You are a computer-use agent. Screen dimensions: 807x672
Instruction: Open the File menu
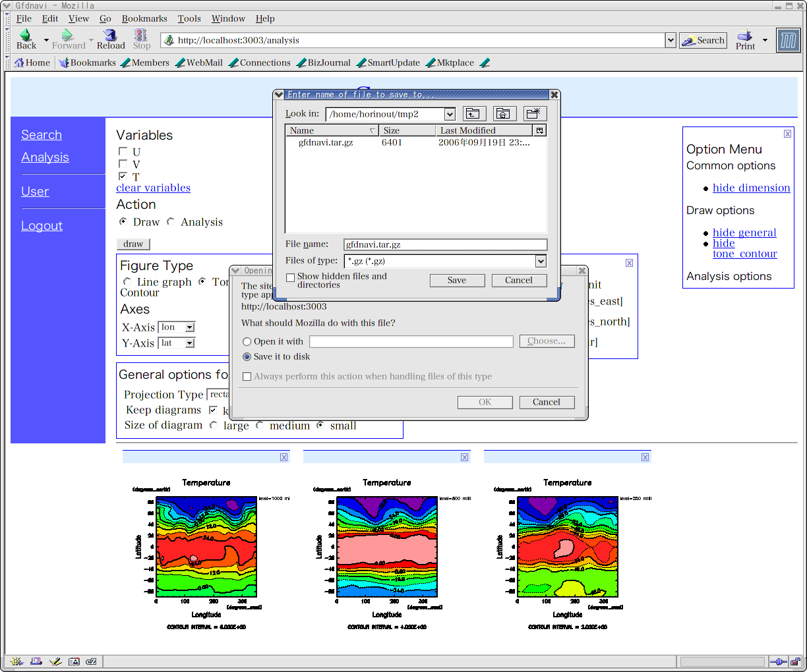[24, 18]
